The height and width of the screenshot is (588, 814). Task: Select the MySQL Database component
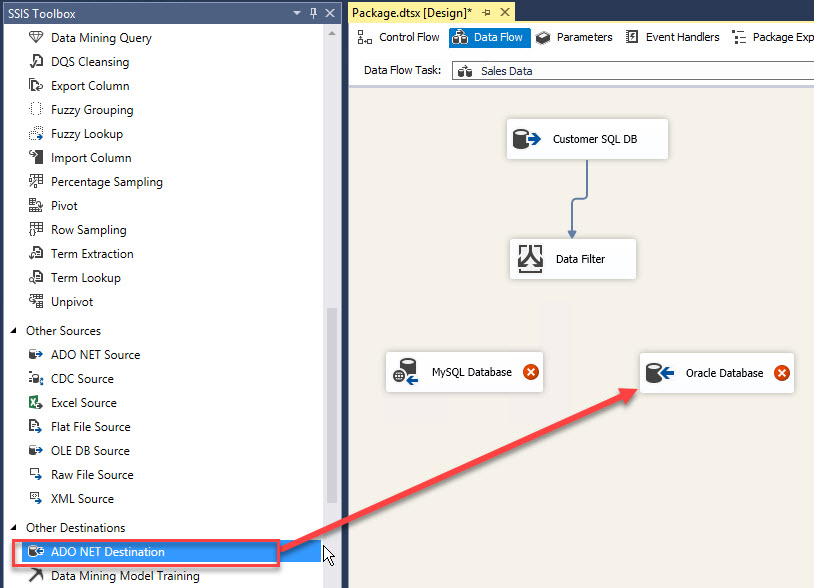[464, 372]
